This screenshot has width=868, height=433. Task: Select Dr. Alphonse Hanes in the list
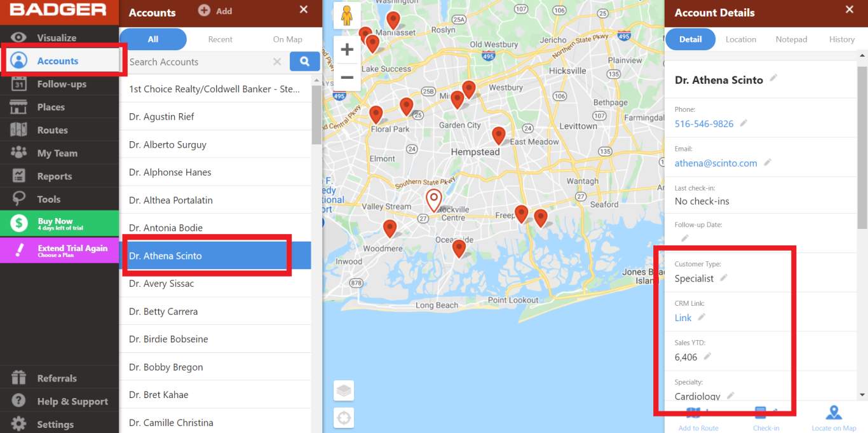click(x=215, y=172)
